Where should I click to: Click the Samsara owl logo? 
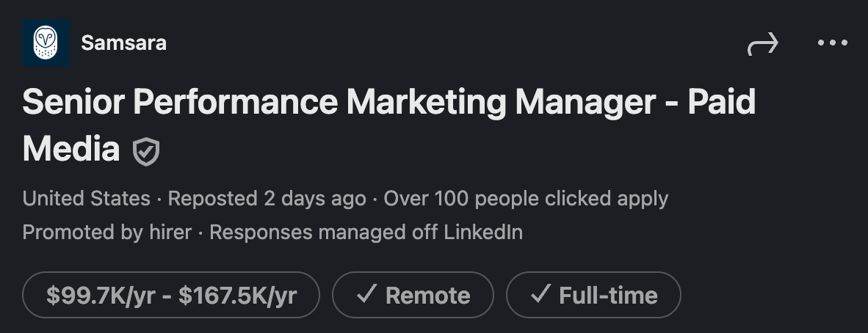click(x=46, y=43)
